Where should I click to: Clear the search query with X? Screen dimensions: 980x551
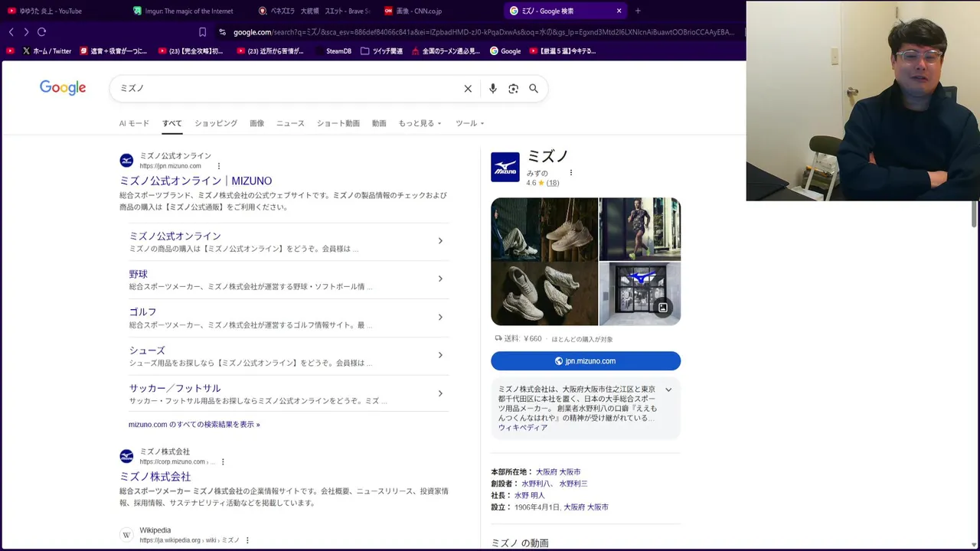468,89
